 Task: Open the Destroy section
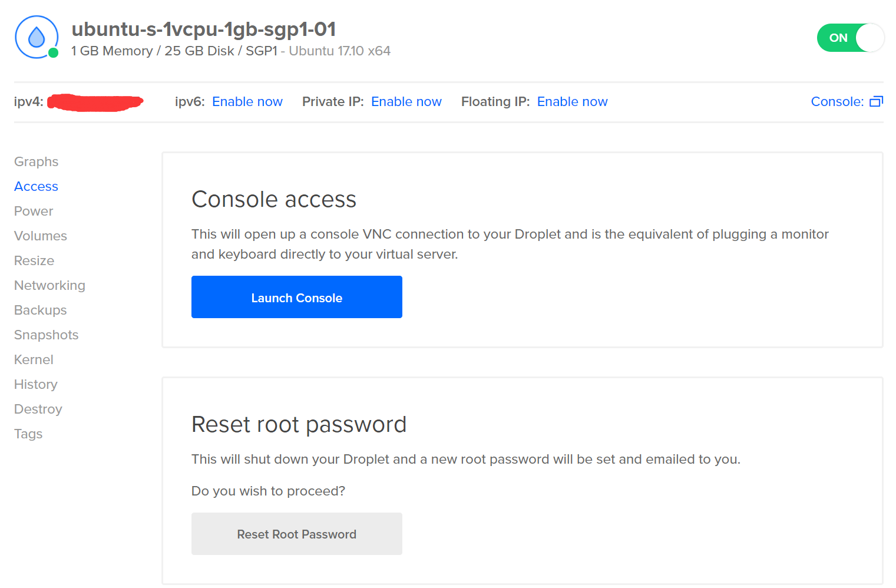(38, 409)
